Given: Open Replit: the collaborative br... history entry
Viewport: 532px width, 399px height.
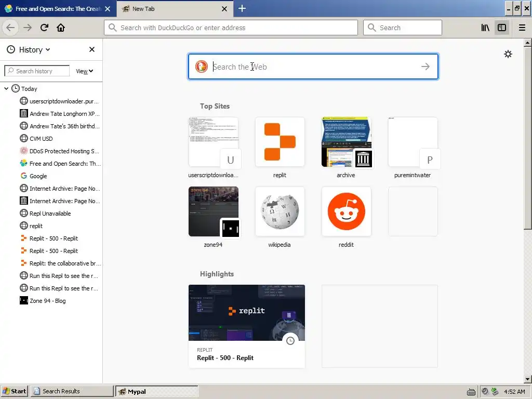Looking at the screenshot, I should tap(60, 263).
